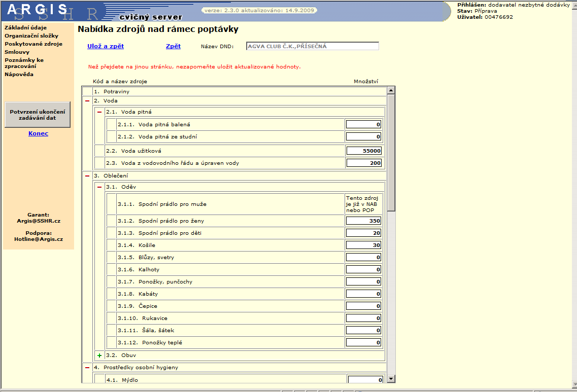Expand the 3.2. Obuv subsection

(x=99, y=355)
